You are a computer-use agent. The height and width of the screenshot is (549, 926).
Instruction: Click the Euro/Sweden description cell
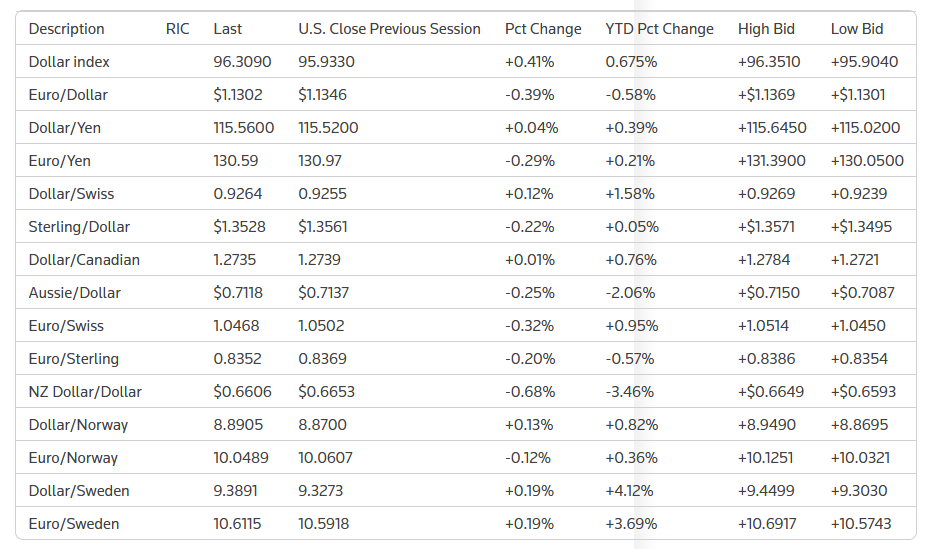[x=74, y=524]
